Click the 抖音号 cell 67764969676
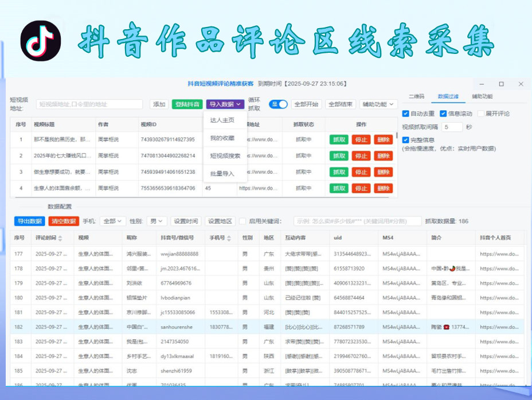This screenshot has width=532, height=400. point(176,283)
